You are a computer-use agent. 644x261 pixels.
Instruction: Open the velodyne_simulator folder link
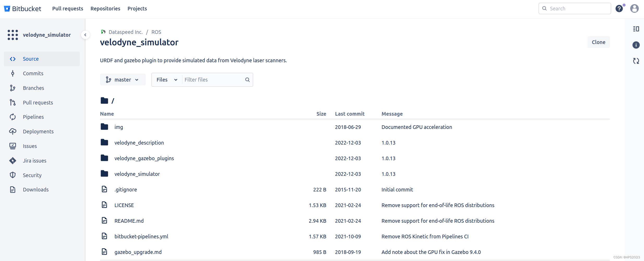pyautogui.click(x=137, y=174)
